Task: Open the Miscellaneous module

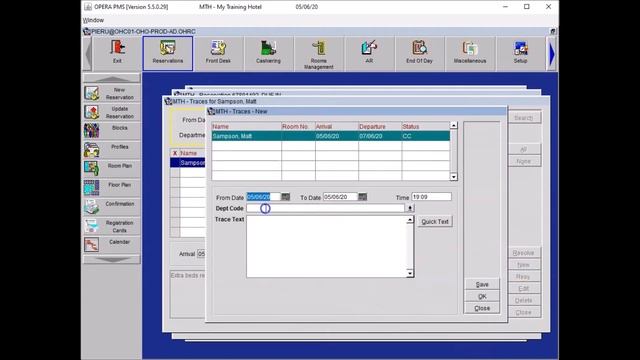Action: 470,53
